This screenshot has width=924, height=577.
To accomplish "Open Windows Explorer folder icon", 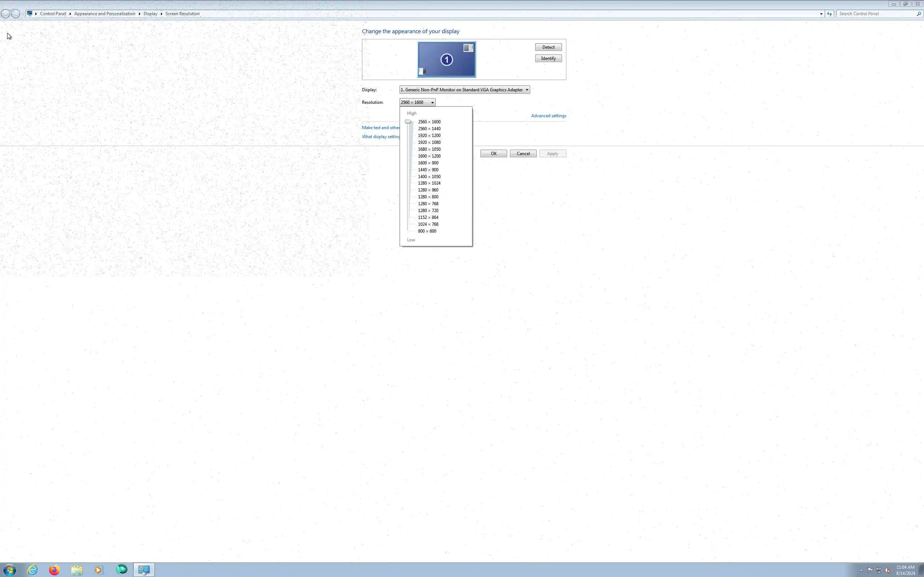I will click(77, 570).
